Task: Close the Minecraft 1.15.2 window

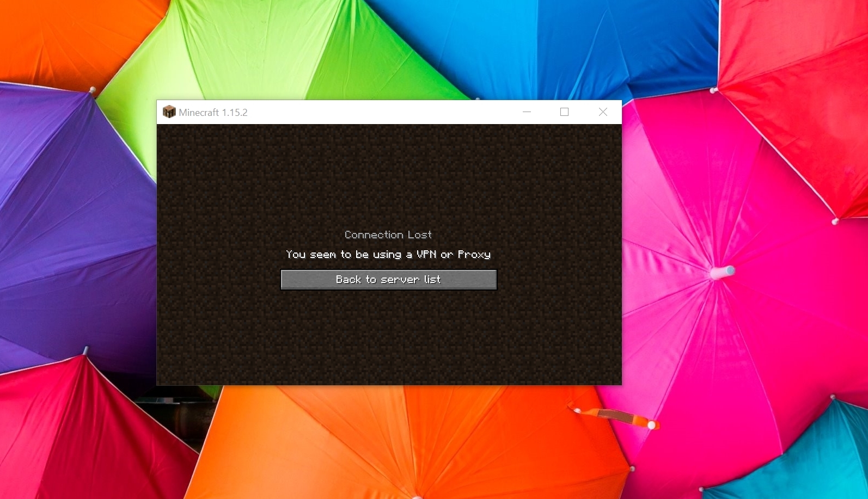Action: (x=603, y=112)
